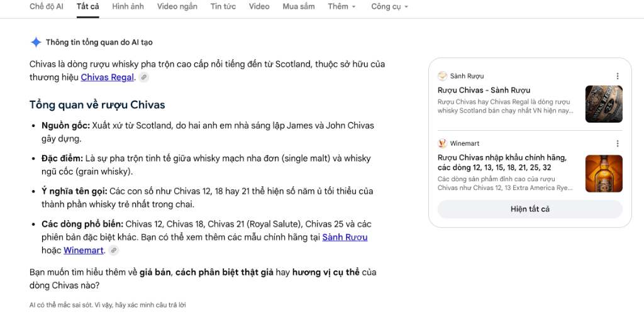Screen dimensions: 644x317
Task: Open the Mua sắm tab
Action: pos(299,6)
